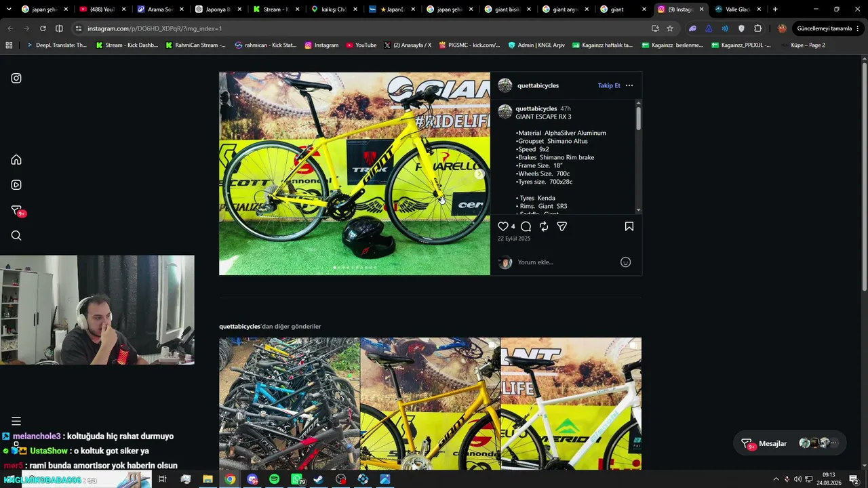
Task: Show hidden system tray icons
Action: (776, 479)
